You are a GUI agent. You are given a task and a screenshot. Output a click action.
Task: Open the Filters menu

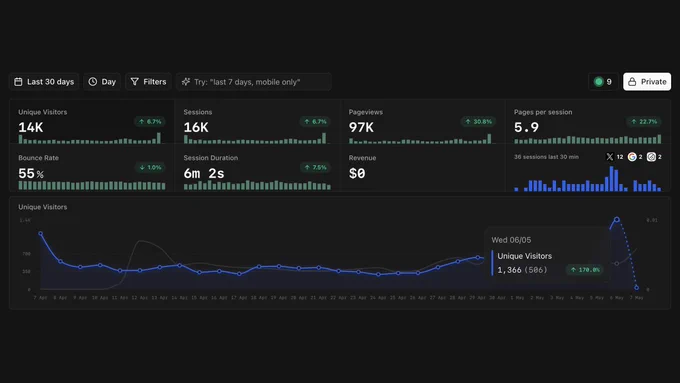148,82
